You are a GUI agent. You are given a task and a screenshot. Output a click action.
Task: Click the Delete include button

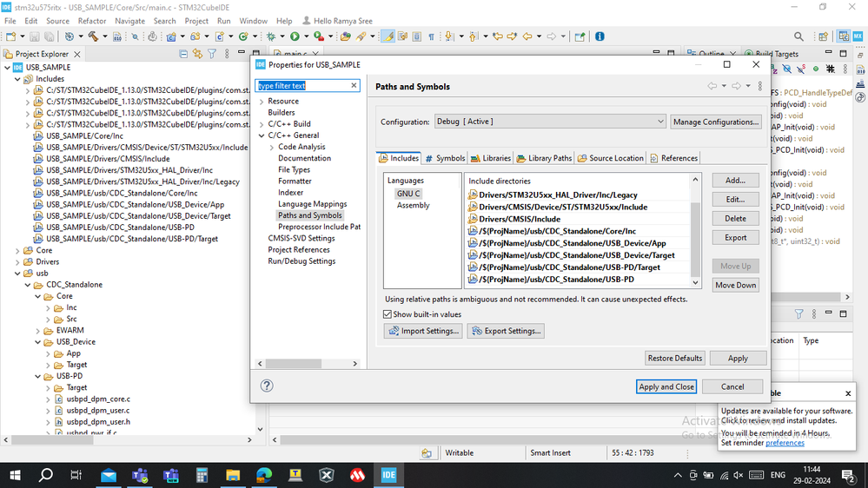(735, 219)
